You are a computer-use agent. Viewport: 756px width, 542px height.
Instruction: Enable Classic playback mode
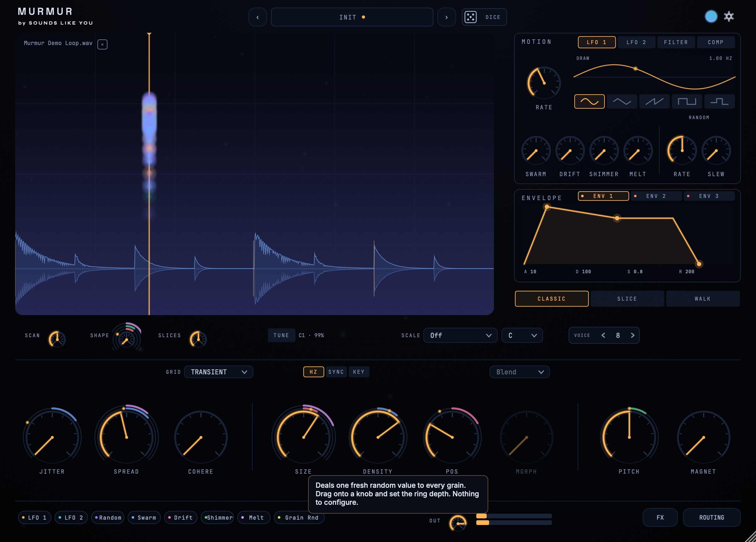[552, 298]
